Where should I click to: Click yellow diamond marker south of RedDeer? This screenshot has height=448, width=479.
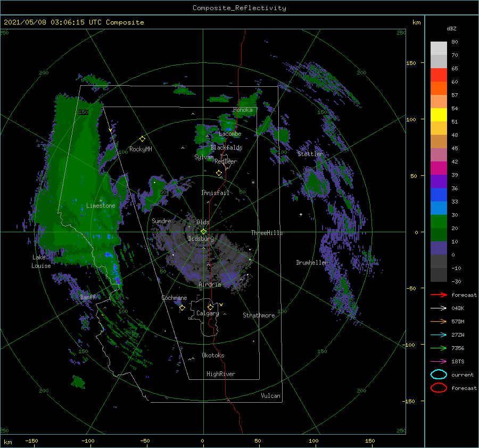[219, 173]
